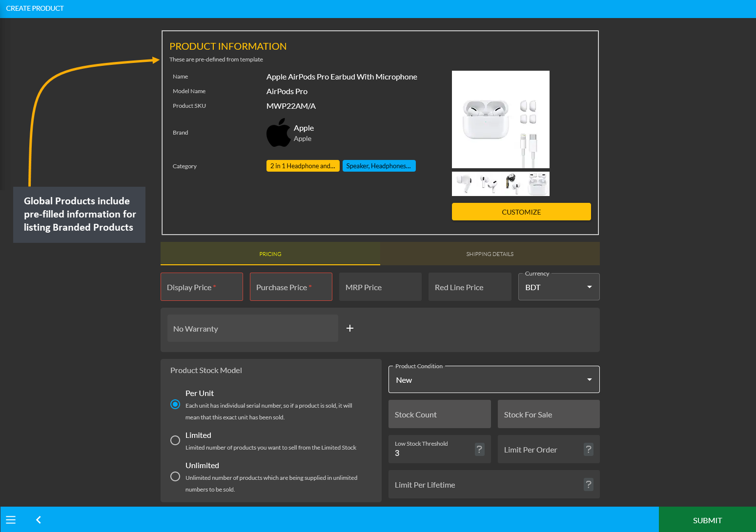Open the hamburger menu in bottom bar
The width and height of the screenshot is (756, 532).
(11, 520)
